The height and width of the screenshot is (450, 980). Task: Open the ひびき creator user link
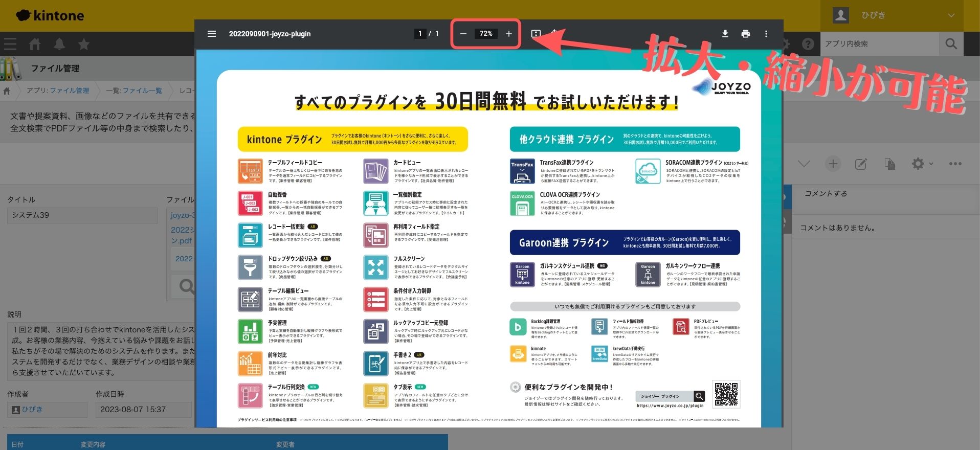coord(32,409)
